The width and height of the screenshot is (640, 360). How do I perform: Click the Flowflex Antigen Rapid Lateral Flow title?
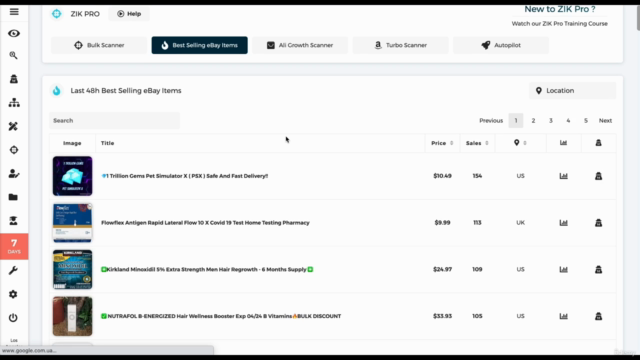point(205,223)
